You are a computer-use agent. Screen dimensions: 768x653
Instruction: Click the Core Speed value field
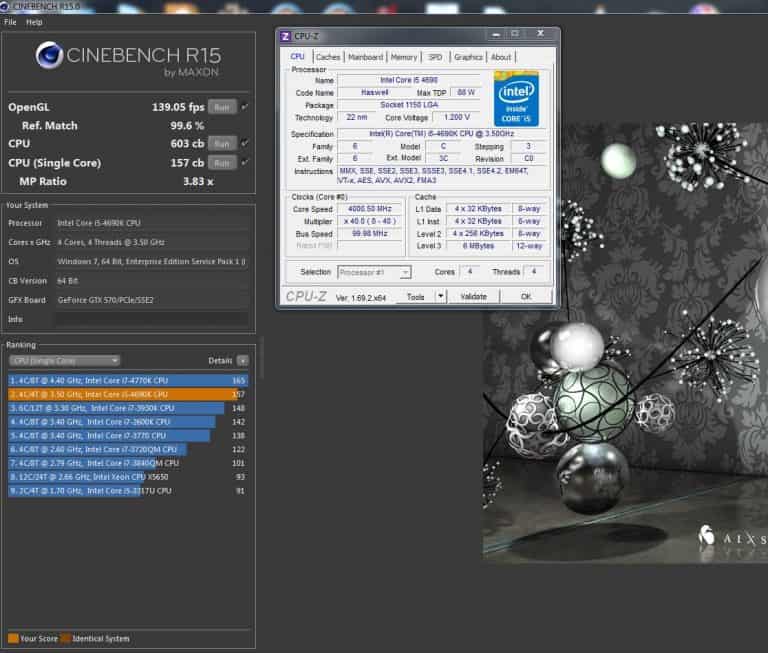click(x=370, y=209)
